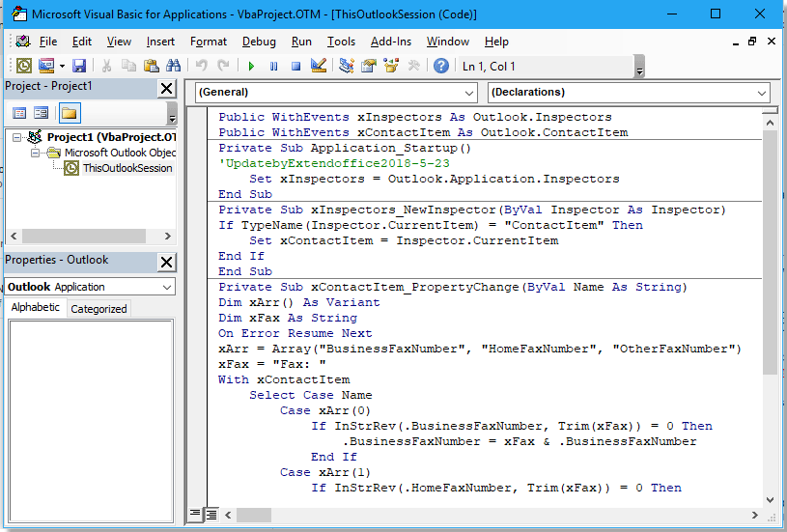Open Visual Basic Help question mark icon
The image size is (787, 532).
click(440, 66)
